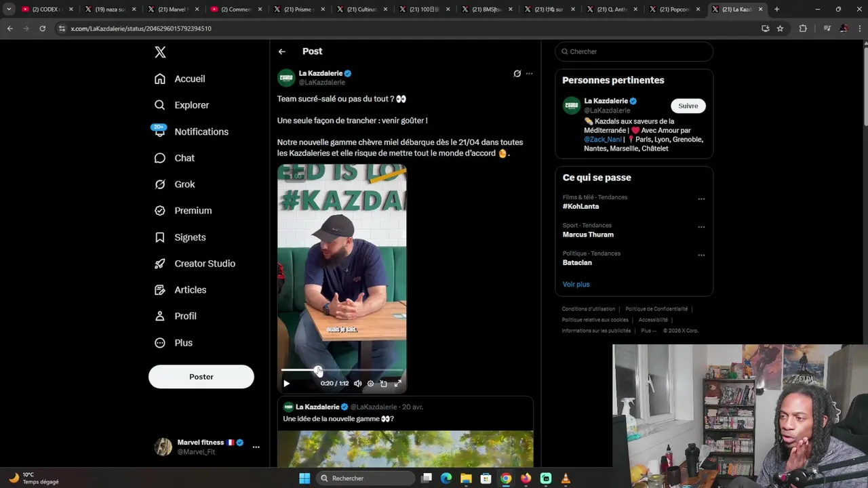868x488 pixels.
Task: Click the Creator Studio rocket icon
Action: pos(160,264)
